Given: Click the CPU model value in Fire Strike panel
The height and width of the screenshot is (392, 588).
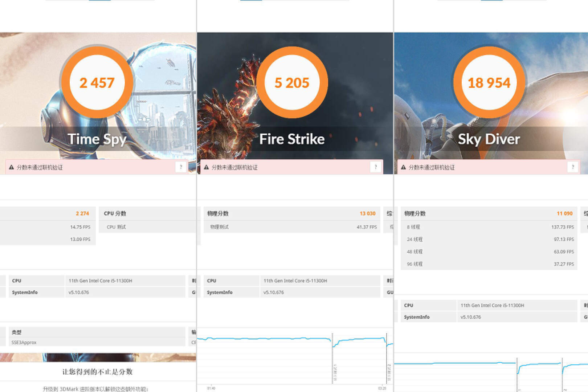Looking at the screenshot, I should 295,281.
